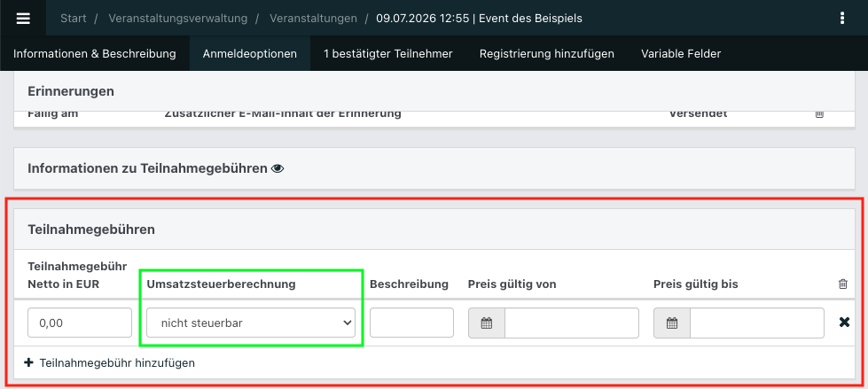Click into the Beschreibung input field
The height and width of the screenshot is (389, 868).
[x=412, y=323]
